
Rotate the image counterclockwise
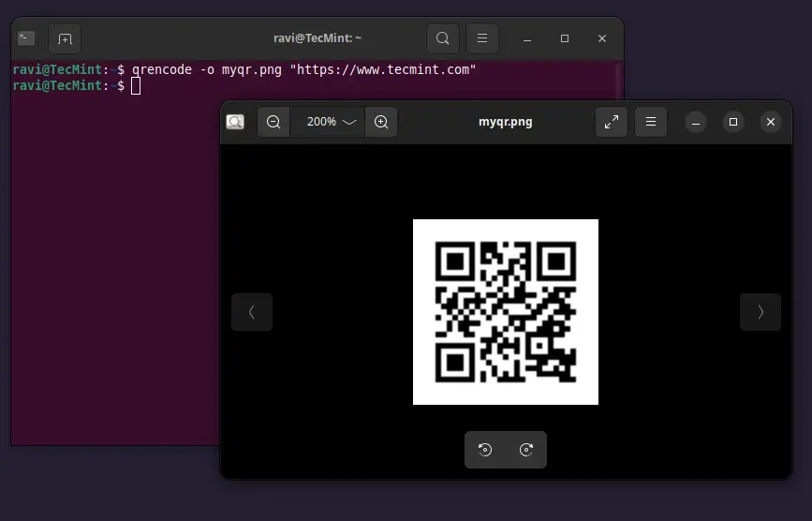485,450
